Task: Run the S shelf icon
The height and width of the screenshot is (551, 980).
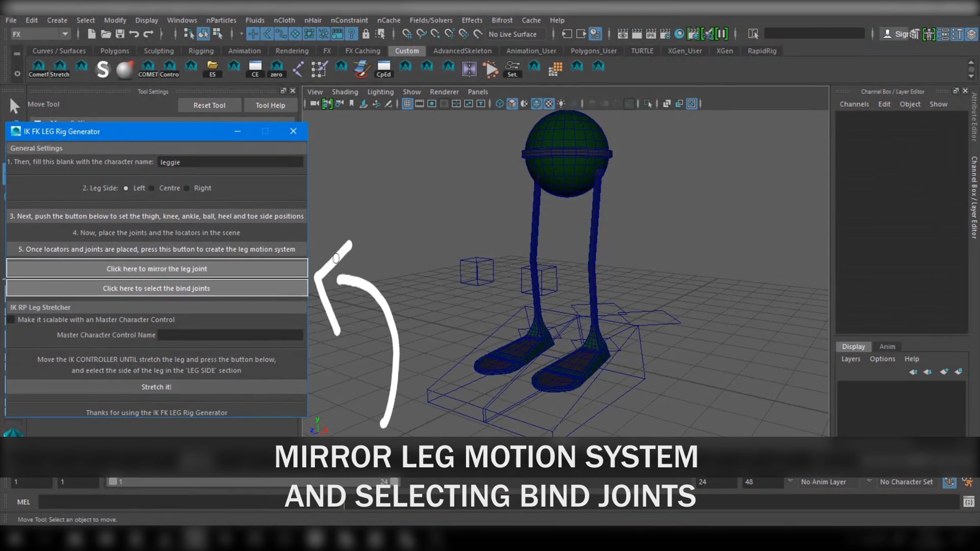Action: pos(103,69)
